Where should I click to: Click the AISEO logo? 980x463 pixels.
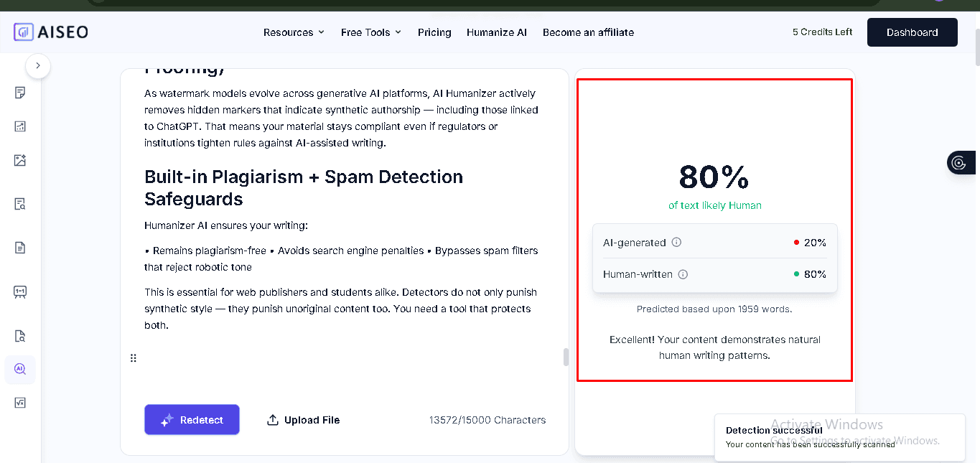pyautogui.click(x=50, y=32)
